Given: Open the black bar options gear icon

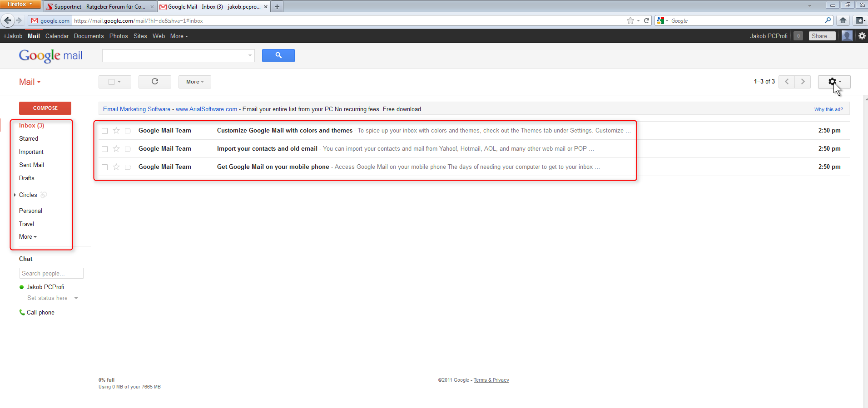Looking at the screenshot, I should 862,36.
